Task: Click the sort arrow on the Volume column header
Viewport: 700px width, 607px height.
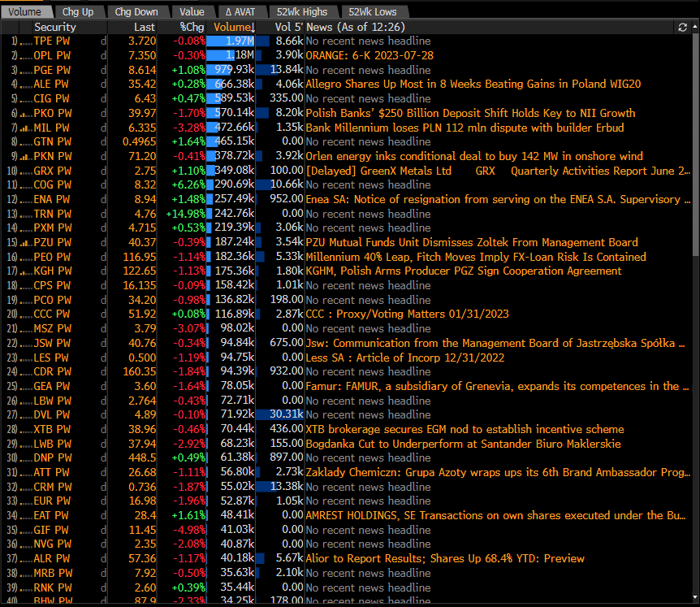Action: (x=253, y=28)
